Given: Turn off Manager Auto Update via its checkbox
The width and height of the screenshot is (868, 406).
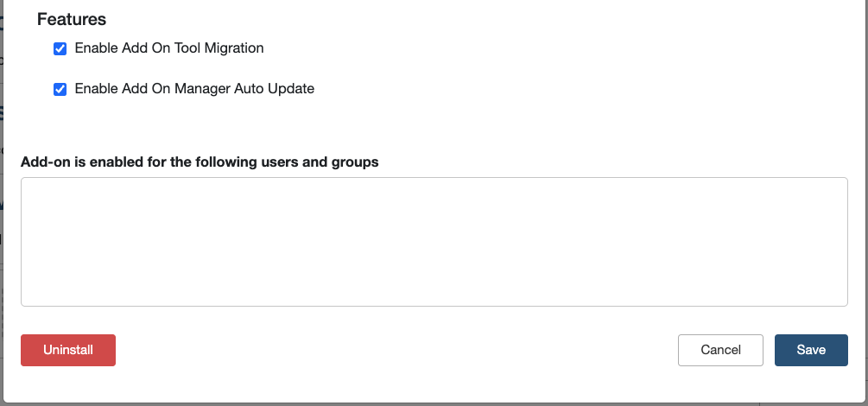Looking at the screenshot, I should pos(60,89).
